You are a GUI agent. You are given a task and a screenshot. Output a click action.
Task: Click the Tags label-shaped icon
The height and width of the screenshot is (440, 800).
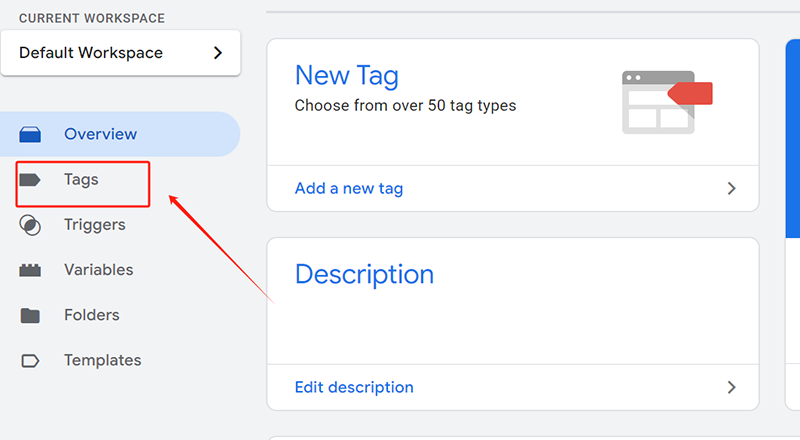[30, 180]
